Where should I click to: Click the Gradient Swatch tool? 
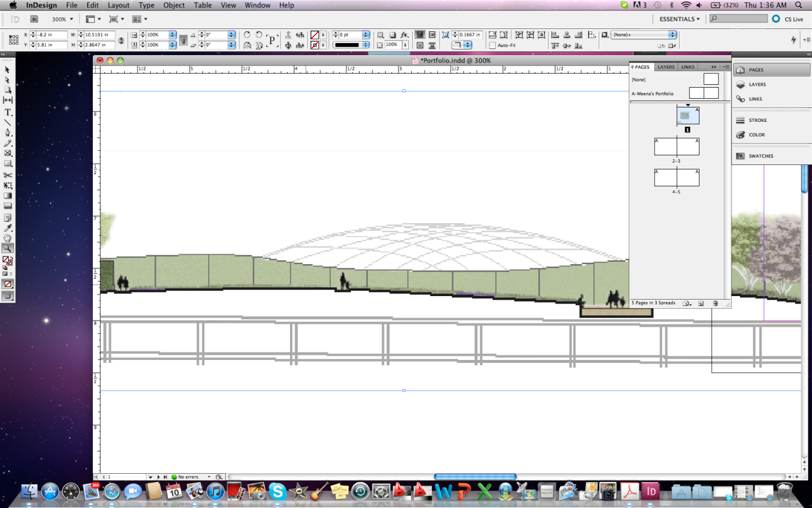coord(8,196)
